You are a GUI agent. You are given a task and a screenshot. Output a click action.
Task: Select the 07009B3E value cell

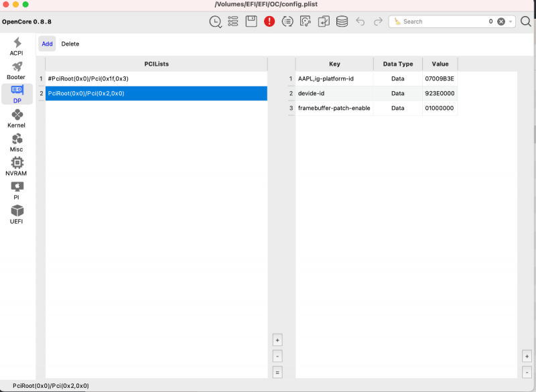[440, 78]
